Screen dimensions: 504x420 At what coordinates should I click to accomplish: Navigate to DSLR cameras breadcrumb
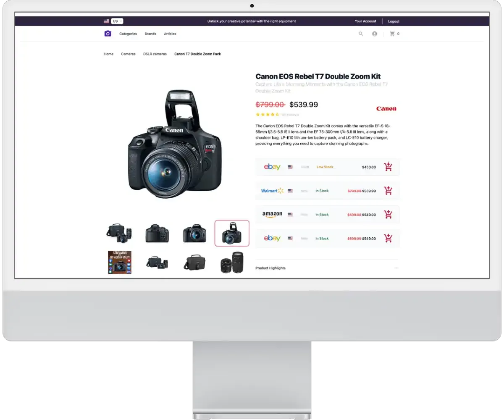click(155, 54)
